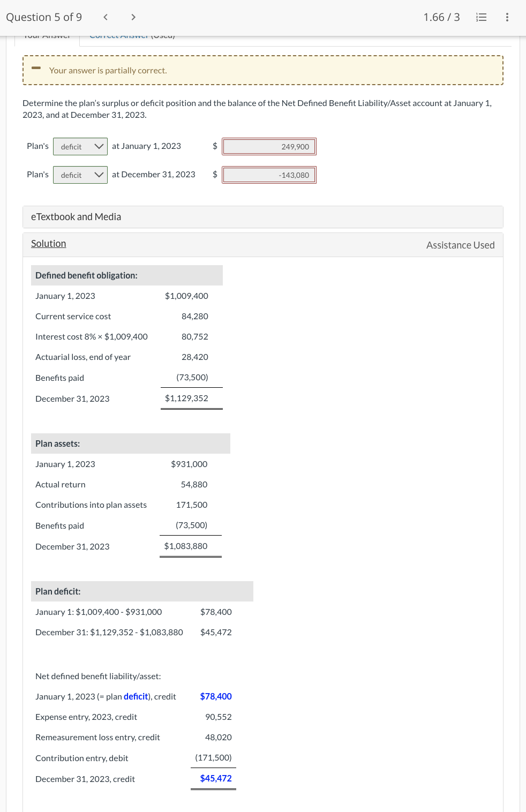
Task: Expand the Solution section
Action: [x=48, y=244]
